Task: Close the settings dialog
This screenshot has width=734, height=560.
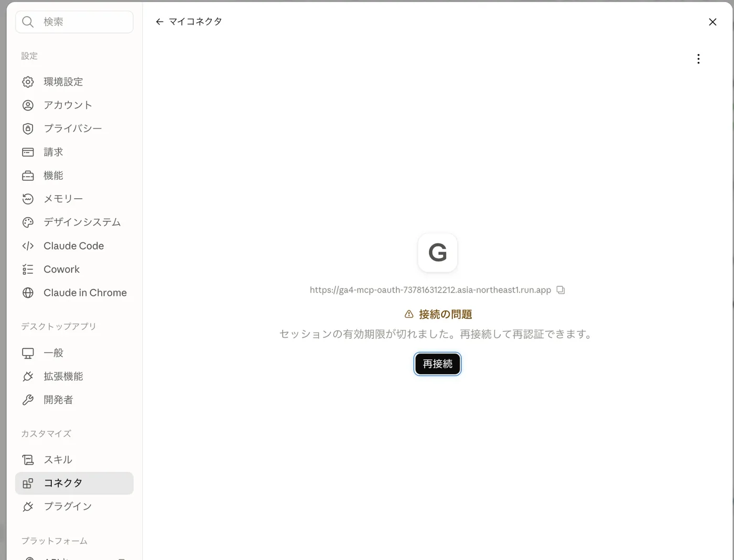Action: (713, 22)
